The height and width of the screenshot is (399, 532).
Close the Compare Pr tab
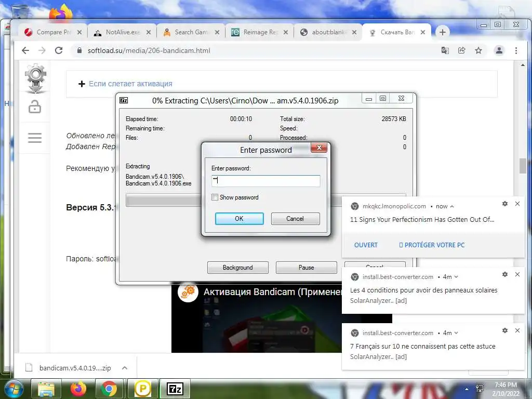[x=79, y=32]
